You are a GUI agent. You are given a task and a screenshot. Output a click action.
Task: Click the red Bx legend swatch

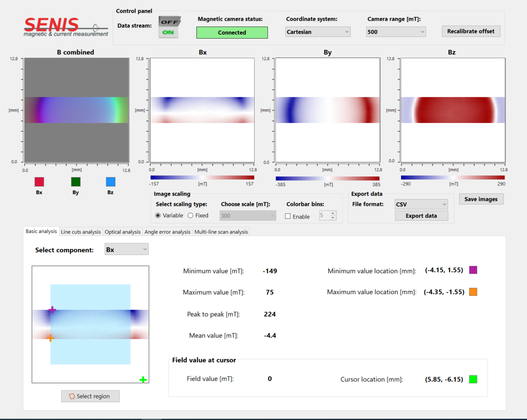click(x=39, y=182)
